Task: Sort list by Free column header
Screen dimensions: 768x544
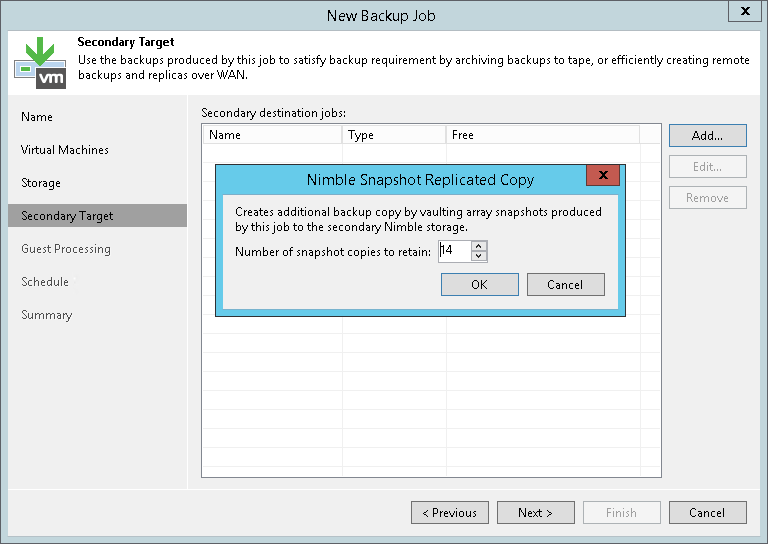Action: click(x=541, y=135)
